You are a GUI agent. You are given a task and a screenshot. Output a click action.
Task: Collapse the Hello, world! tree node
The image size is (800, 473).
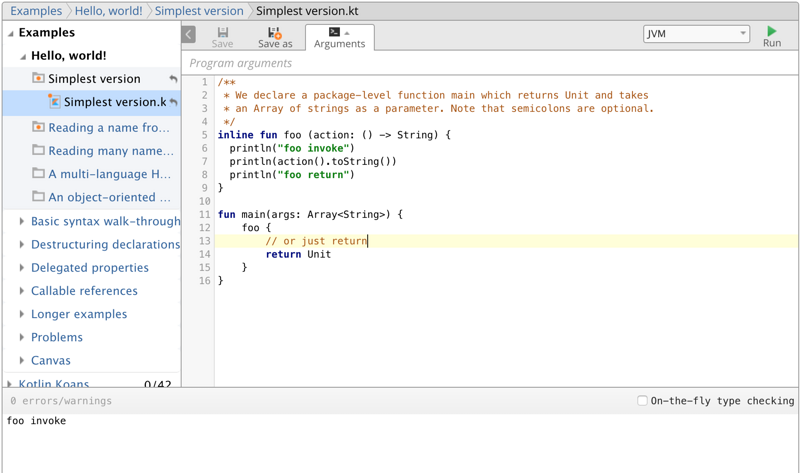(x=23, y=57)
